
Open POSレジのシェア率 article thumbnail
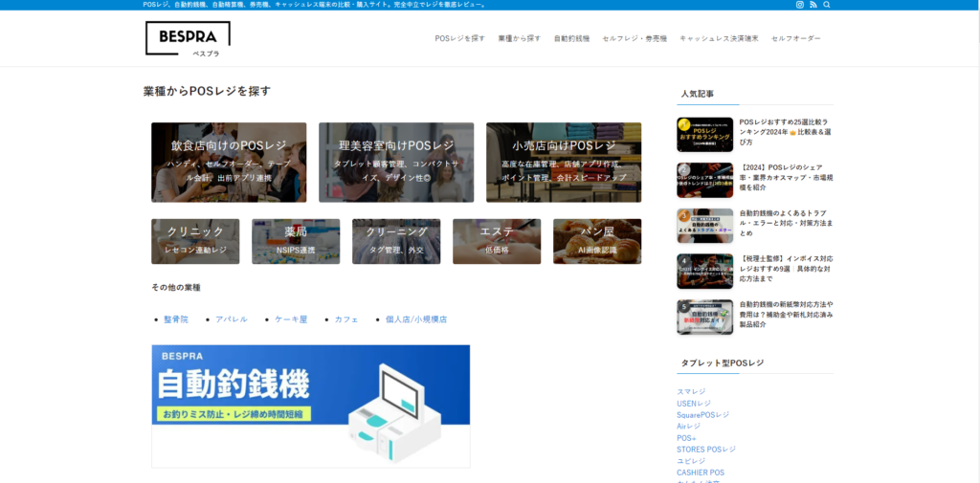pyautogui.click(x=705, y=181)
